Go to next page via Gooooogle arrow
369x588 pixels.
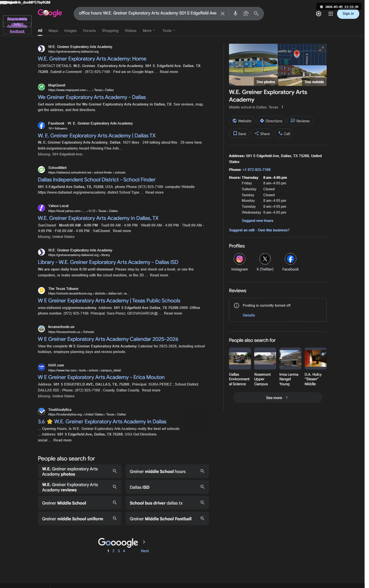(144, 542)
